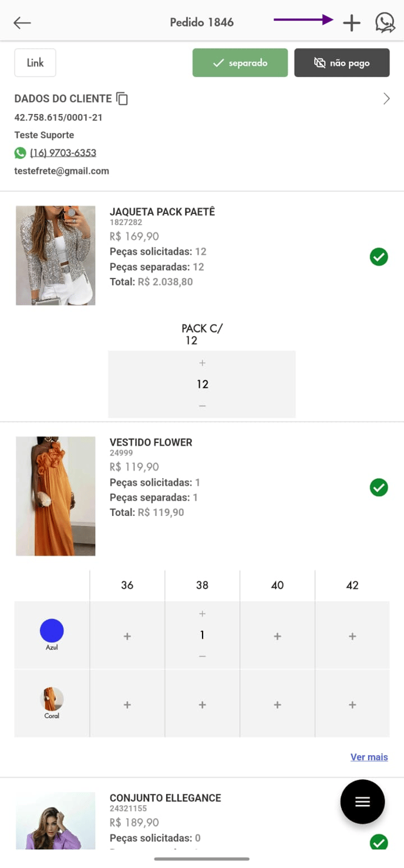Tap the plus icon to add item
Image resolution: width=404 pixels, height=868 pixels.
coord(351,22)
